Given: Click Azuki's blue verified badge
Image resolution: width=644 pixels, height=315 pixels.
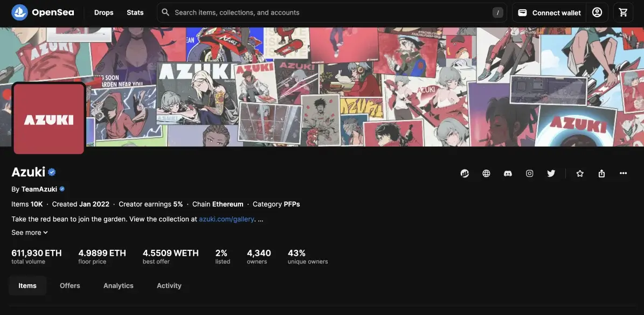Looking at the screenshot, I should (x=52, y=172).
